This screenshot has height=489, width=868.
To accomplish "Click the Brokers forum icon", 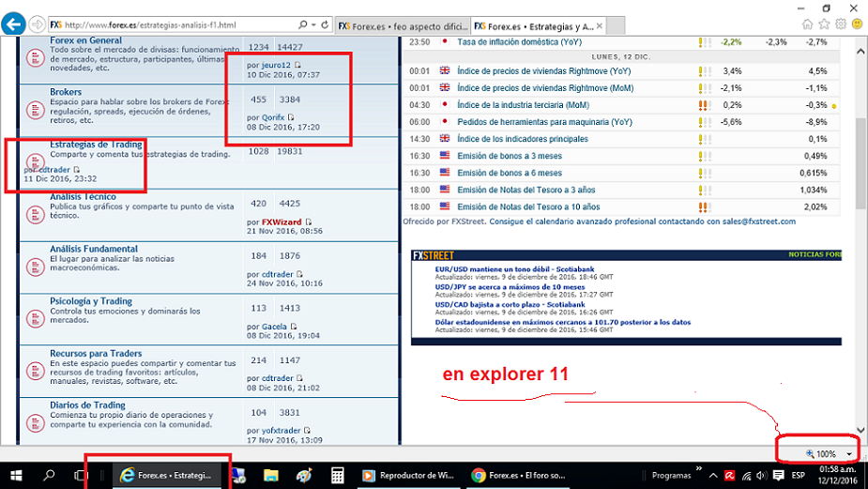I will pos(35,112).
